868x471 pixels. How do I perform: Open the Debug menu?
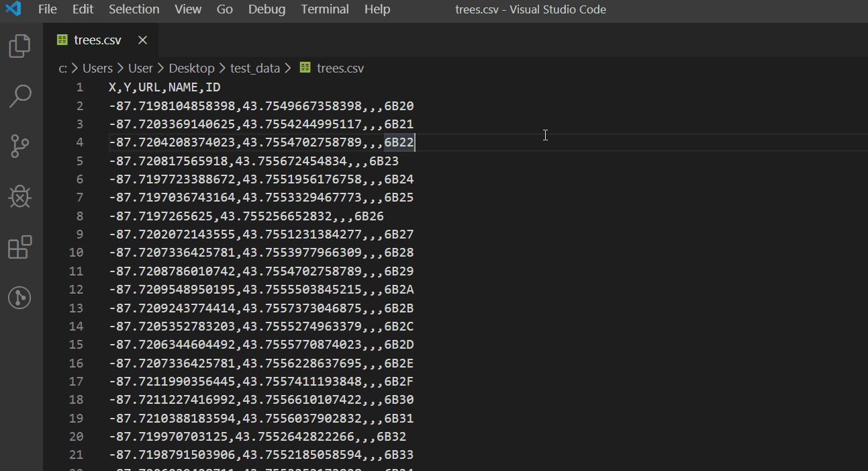click(267, 9)
